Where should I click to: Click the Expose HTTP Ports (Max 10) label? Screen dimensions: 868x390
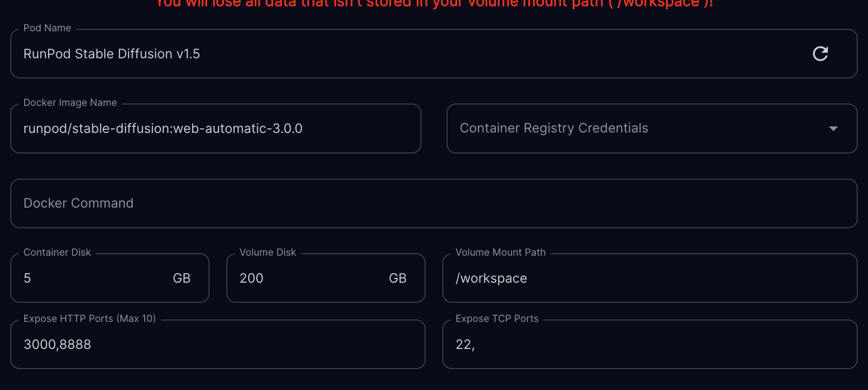[90, 319]
